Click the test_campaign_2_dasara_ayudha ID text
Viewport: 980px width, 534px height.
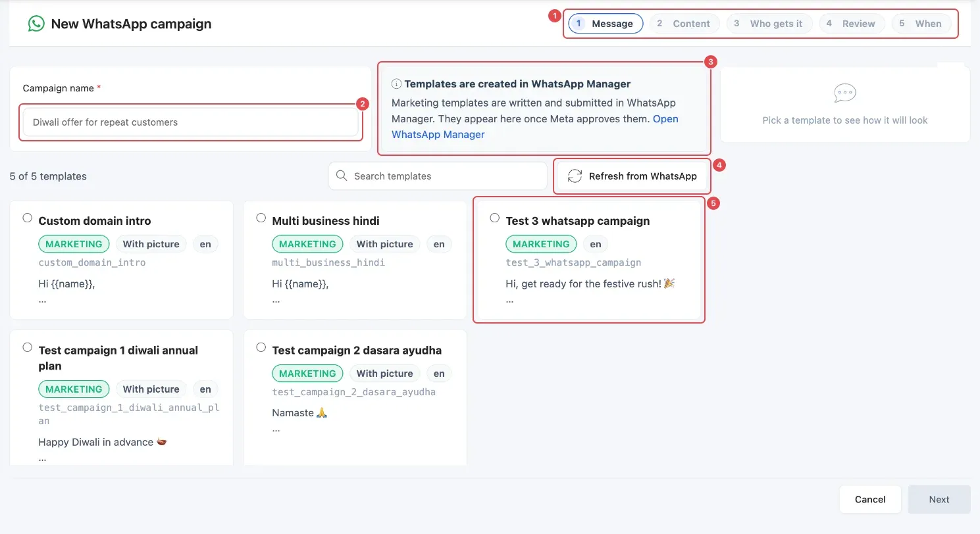coord(353,392)
